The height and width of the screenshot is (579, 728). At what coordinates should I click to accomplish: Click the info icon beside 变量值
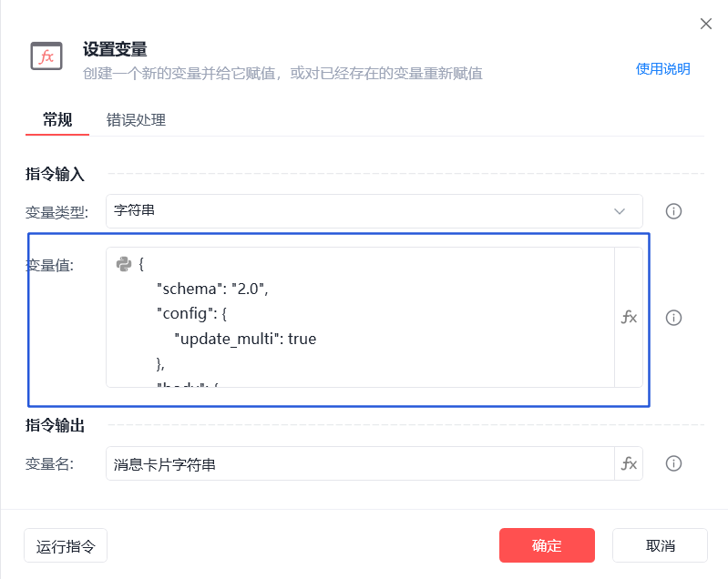click(674, 318)
